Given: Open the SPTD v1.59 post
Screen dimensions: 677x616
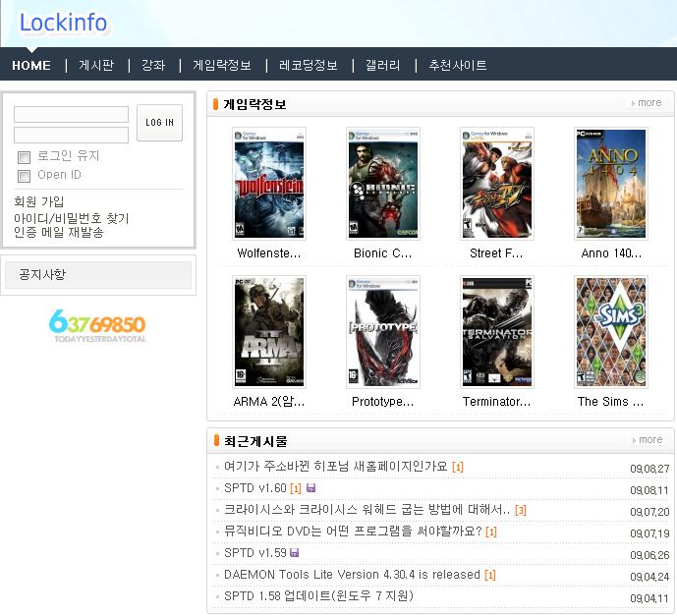Looking at the screenshot, I should coord(255,553).
